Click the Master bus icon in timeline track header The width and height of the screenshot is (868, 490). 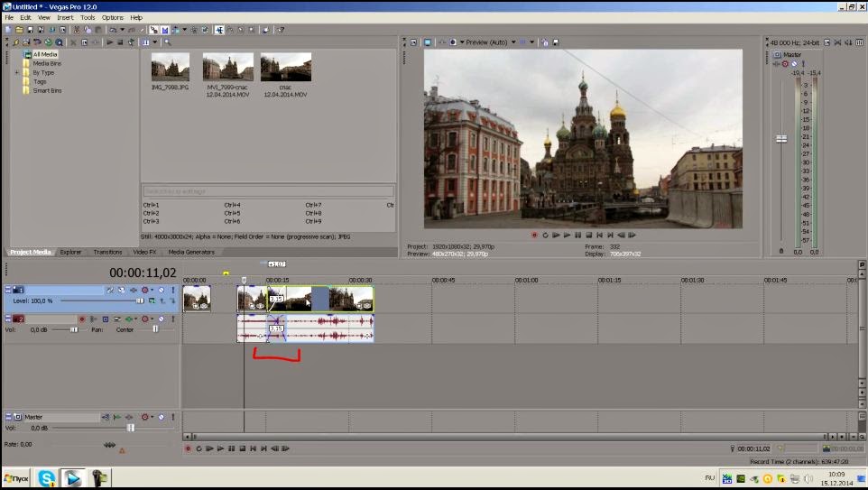[x=18, y=417]
